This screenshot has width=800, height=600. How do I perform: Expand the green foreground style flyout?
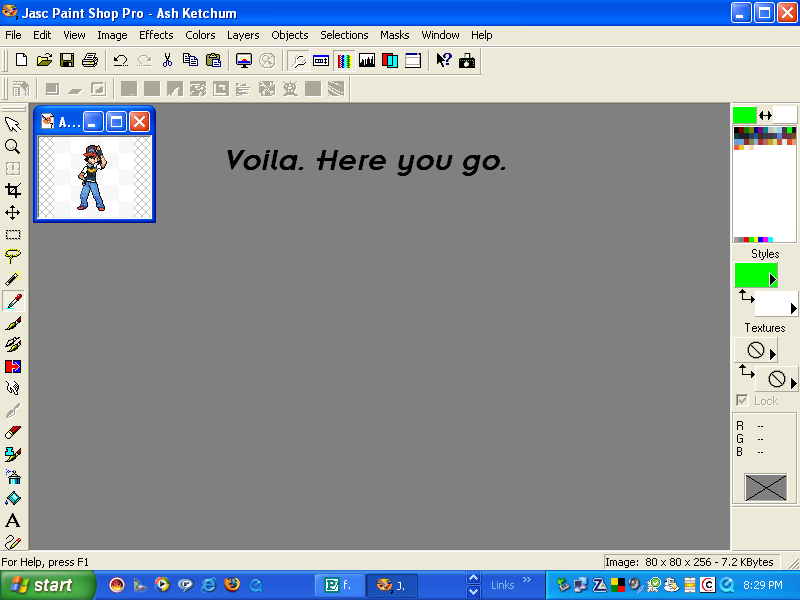[x=773, y=280]
